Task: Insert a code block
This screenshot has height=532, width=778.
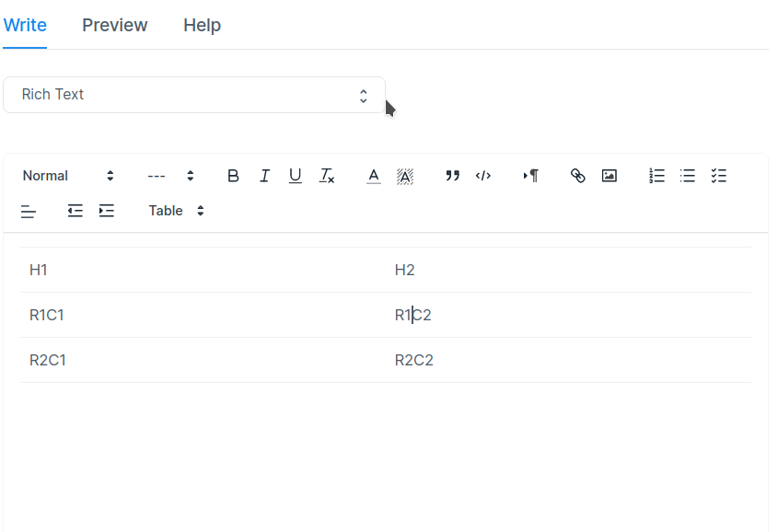Action: click(x=482, y=176)
